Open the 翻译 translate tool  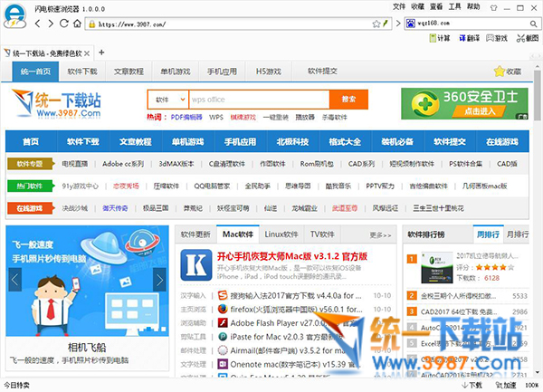pyautogui.click(x=470, y=38)
